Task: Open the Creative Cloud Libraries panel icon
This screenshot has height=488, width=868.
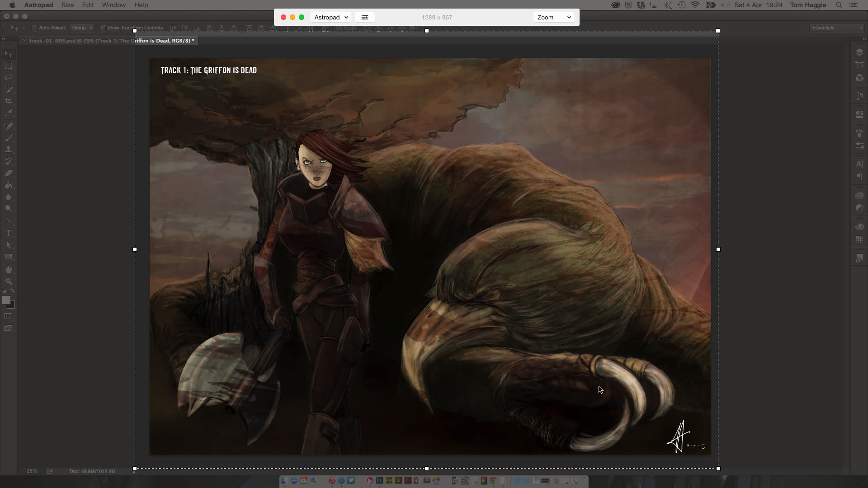Action: click(x=859, y=195)
